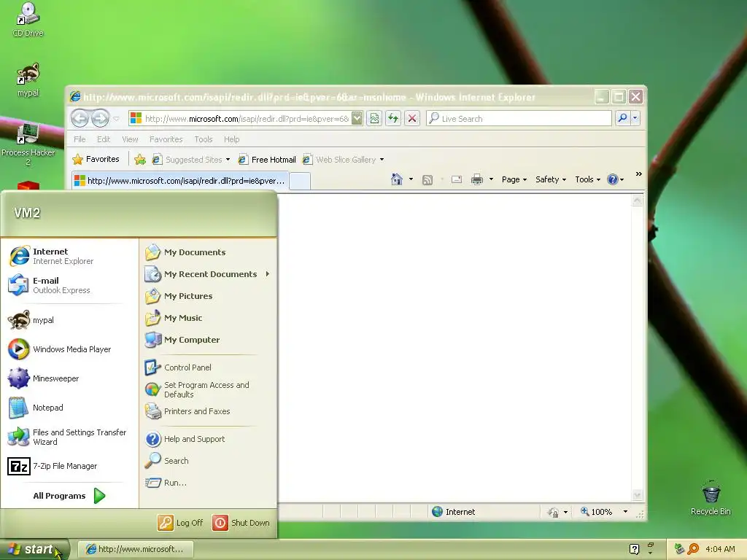Open My Pictures folder
The width and height of the screenshot is (747, 560).
coord(208,296)
